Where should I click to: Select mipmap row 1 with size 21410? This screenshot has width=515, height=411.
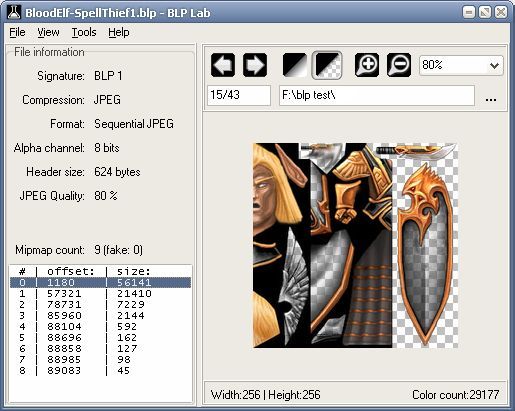pyautogui.click(x=100, y=293)
